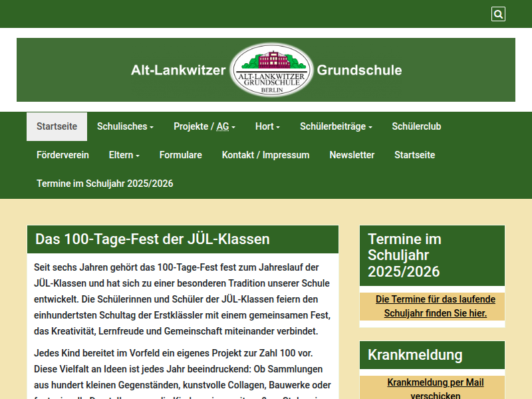This screenshot has width=532, height=399.
Task: Click the Krankmeldung sidebar heading
Action: [x=415, y=355]
